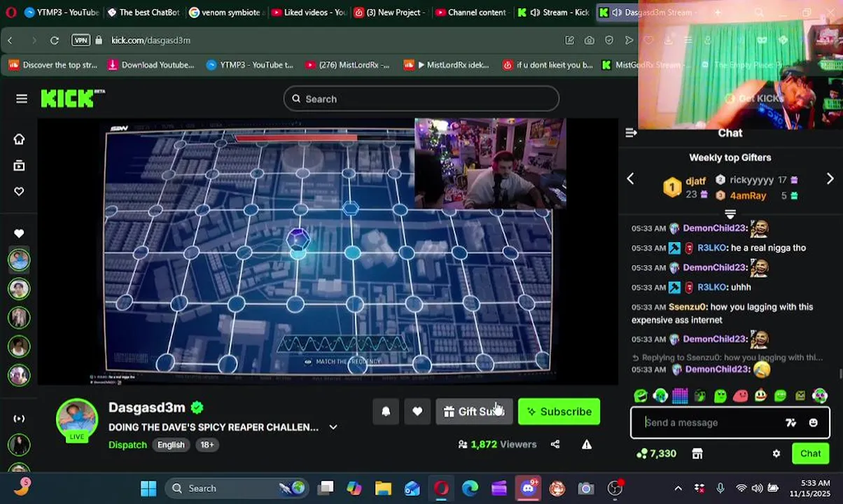The image size is (843, 504).
Task: Switch to Liked videos YouTube tab
Action: pos(309,12)
